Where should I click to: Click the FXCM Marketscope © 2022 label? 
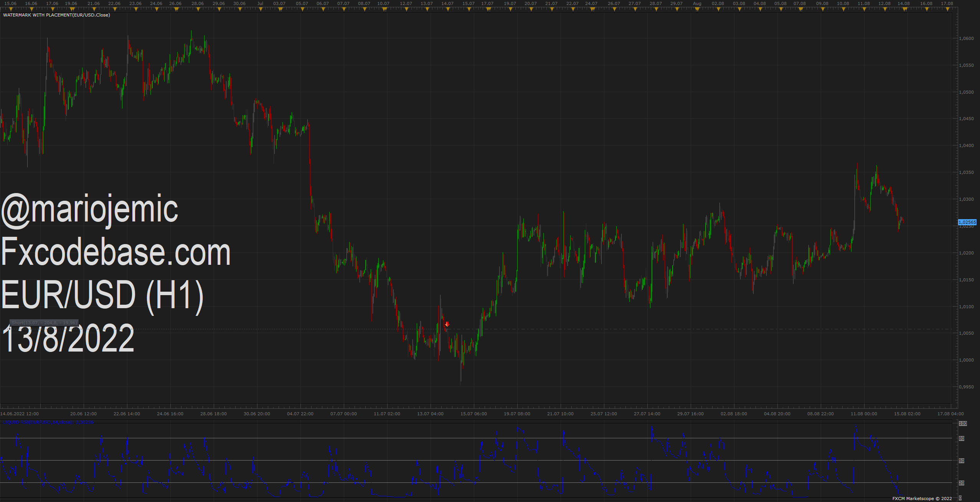922,499
